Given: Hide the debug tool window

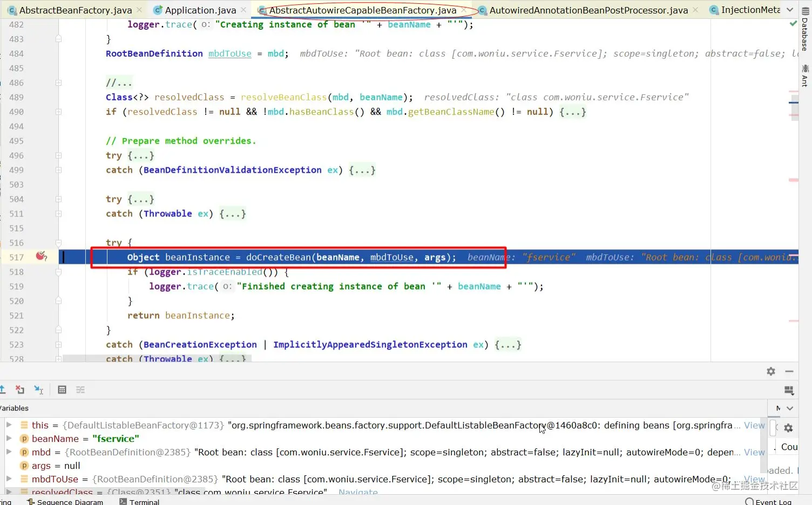Looking at the screenshot, I should [789, 371].
